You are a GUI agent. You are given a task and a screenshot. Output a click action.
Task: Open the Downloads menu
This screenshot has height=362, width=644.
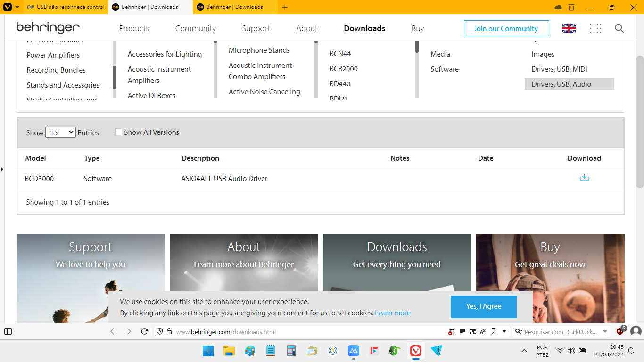click(364, 28)
